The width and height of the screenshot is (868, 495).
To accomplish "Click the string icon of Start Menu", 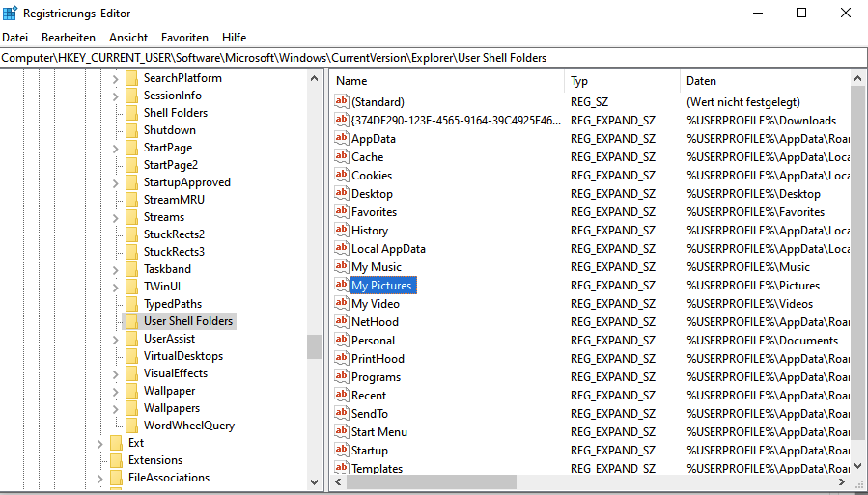I will pyautogui.click(x=342, y=431).
